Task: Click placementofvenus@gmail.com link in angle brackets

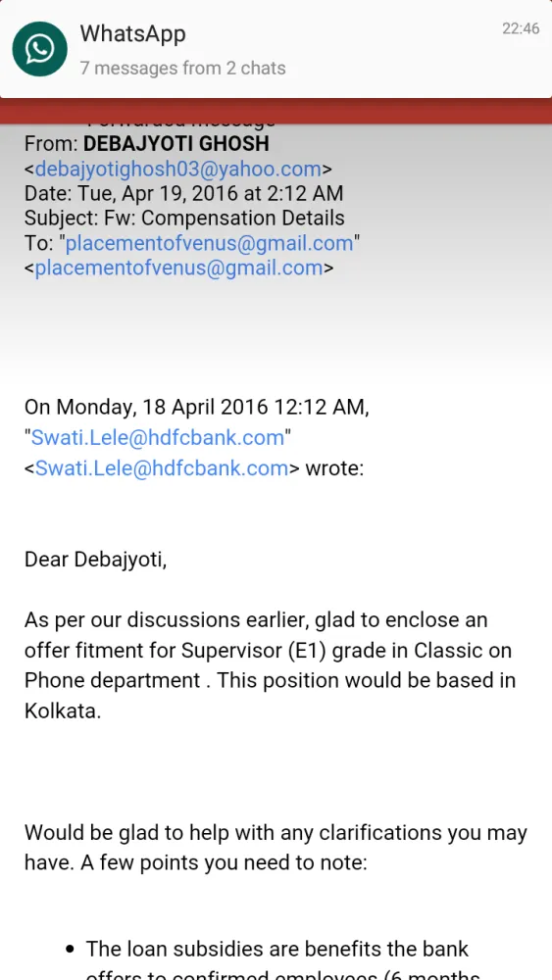Action: pyautogui.click(x=178, y=269)
